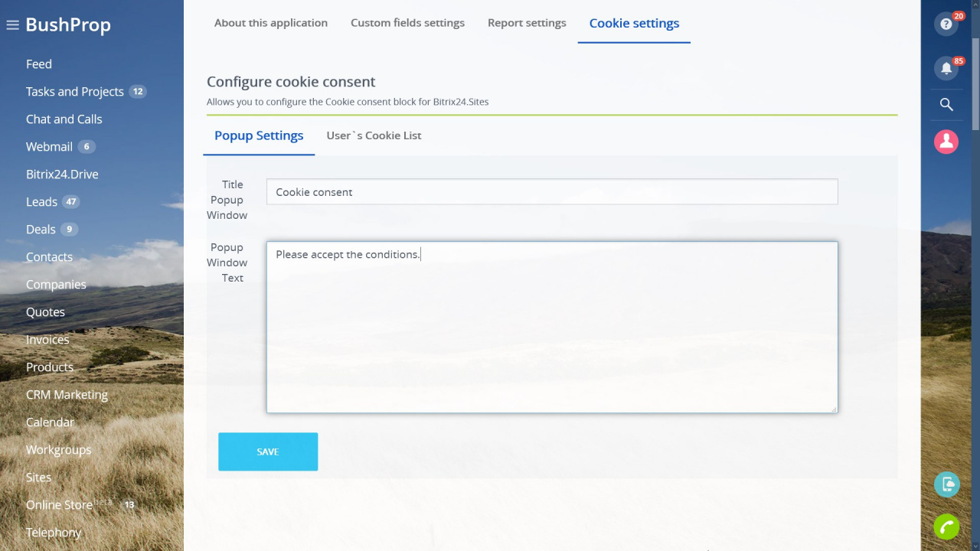Go to Companies in sidebar

click(x=56, y=285)
